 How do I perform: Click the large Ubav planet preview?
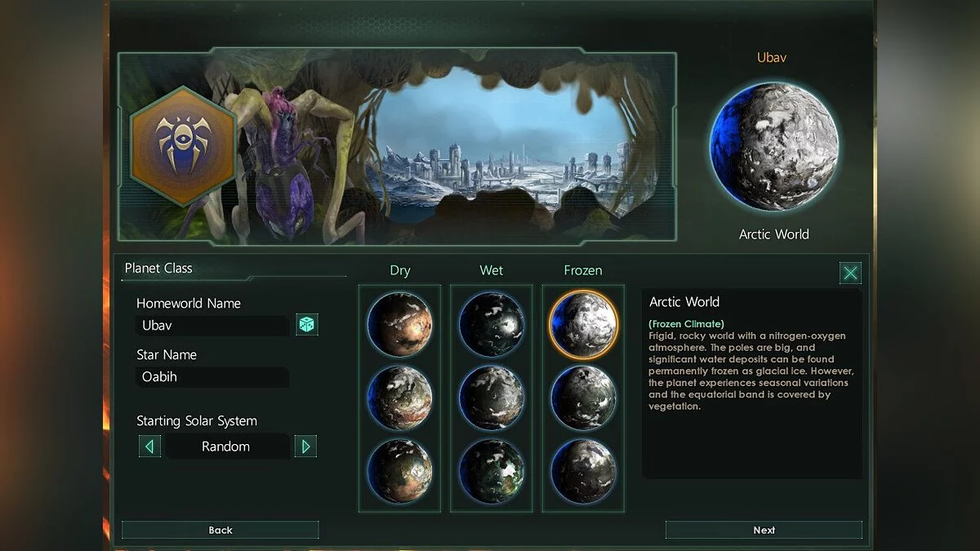pos(773,147)
